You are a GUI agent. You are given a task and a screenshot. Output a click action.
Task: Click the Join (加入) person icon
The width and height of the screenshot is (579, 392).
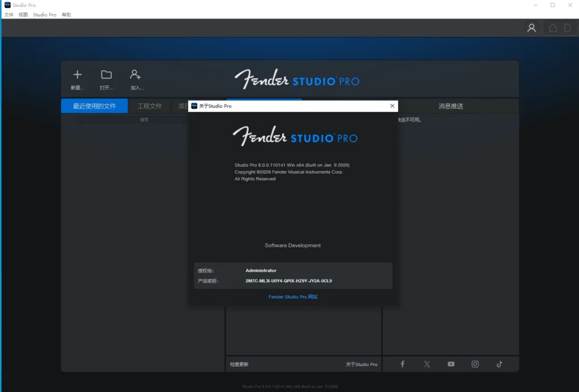coord(136,75)
